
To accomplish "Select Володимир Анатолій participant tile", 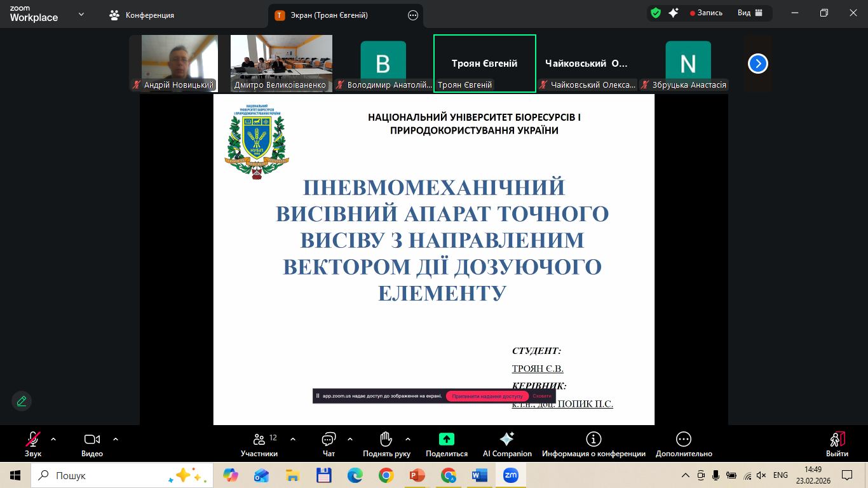I will click(x=383, y=64).
